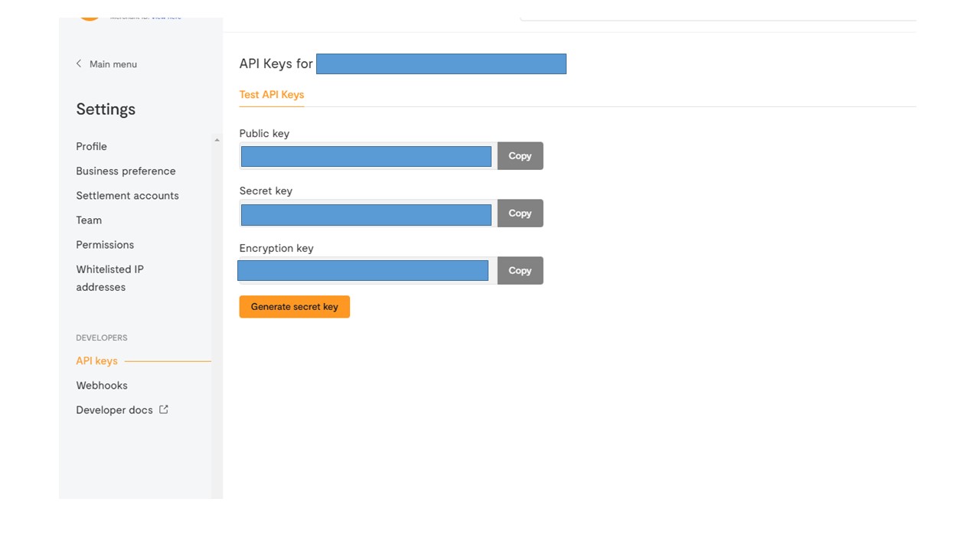This screenshot has width=980, height=551.
Task: Open the Profile settings page
Action: 91,146
